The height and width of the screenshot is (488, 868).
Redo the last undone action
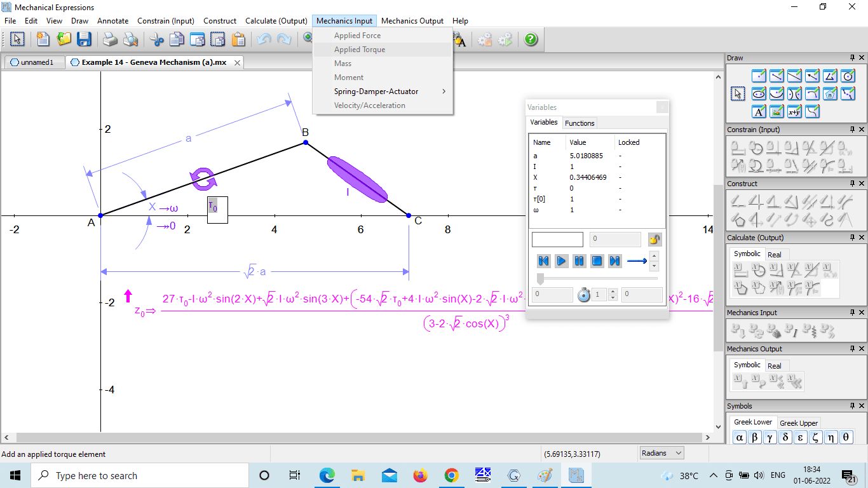(284, 39)
